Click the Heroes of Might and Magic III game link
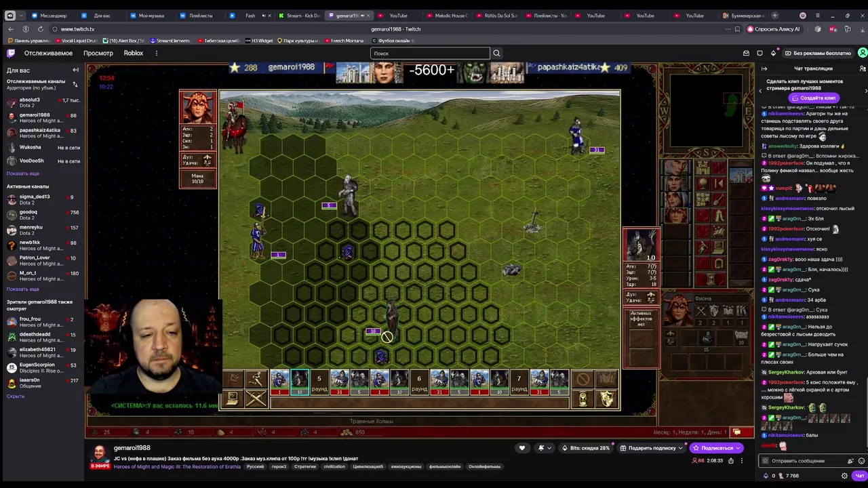The image size is (868, 488). click(x=177, y=466)
